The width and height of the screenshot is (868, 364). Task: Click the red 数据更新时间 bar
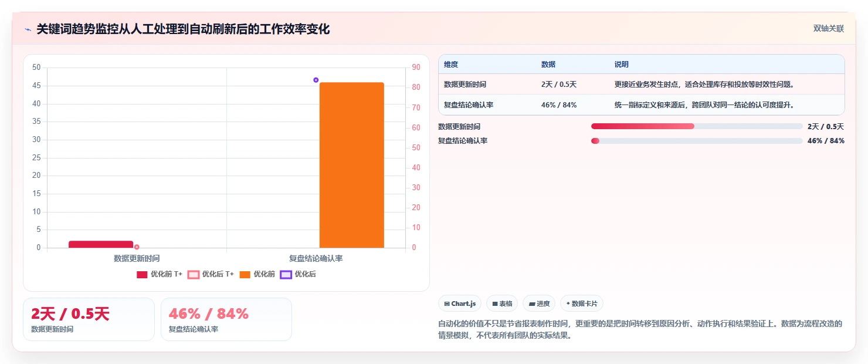point(101,244)
